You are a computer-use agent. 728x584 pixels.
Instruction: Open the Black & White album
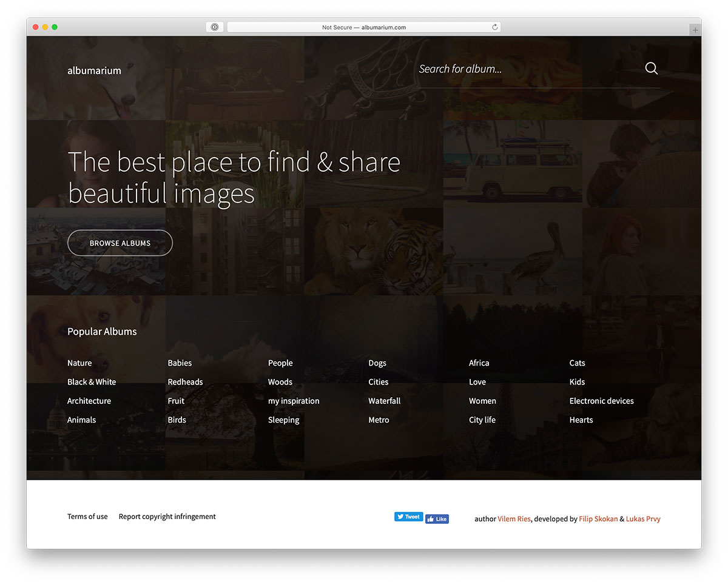click(x=92, y=382)
